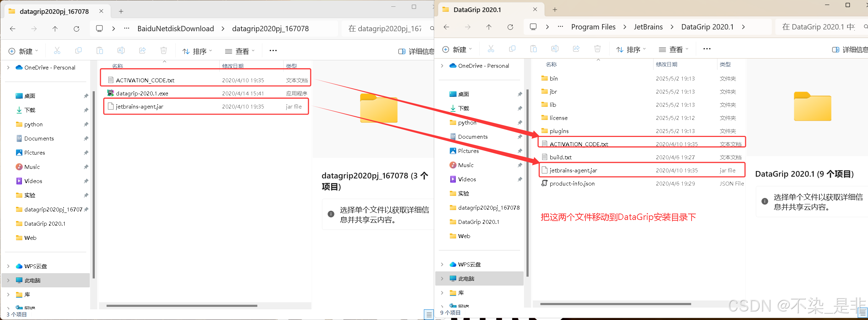Add new tab in DataGrip 2020.1 window
Image resolution: width=868 pixels, height=320 pixels.
click(x=555, y=10)
